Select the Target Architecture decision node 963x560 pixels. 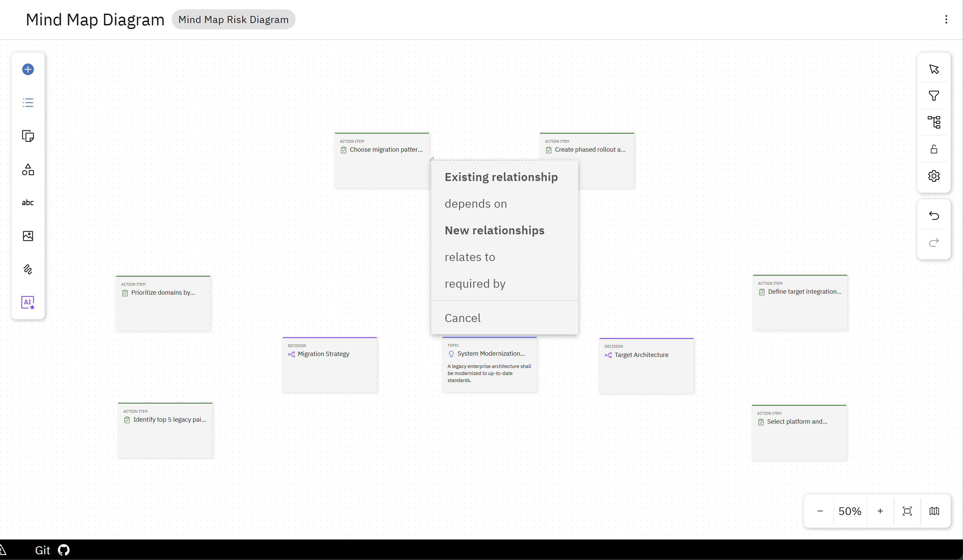[646, 366]
